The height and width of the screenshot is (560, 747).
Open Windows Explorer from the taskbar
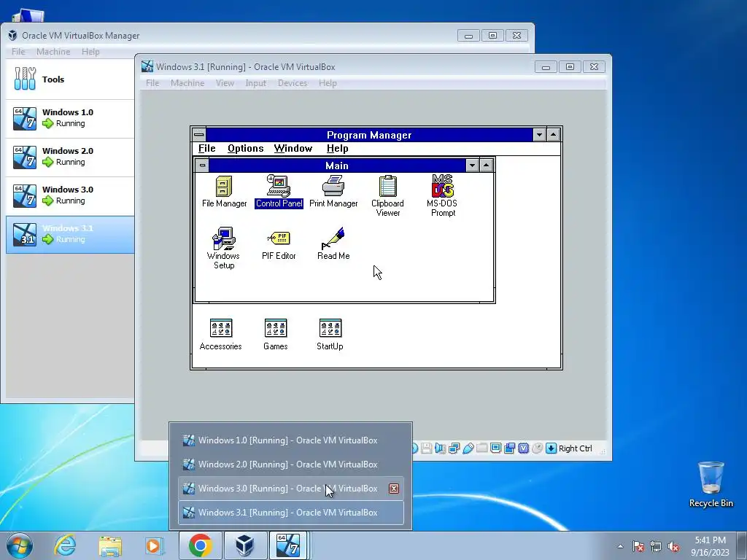(110, 546)
